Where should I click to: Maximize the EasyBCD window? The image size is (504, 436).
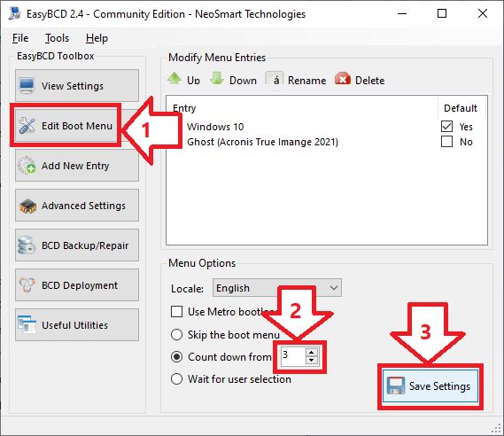tap(442, 13)
